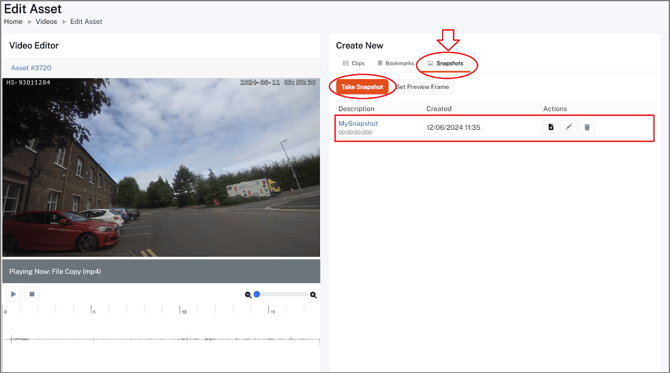670x373 pixels.
Task: Click the Take Snapshot button
Action: coord(362,87)
